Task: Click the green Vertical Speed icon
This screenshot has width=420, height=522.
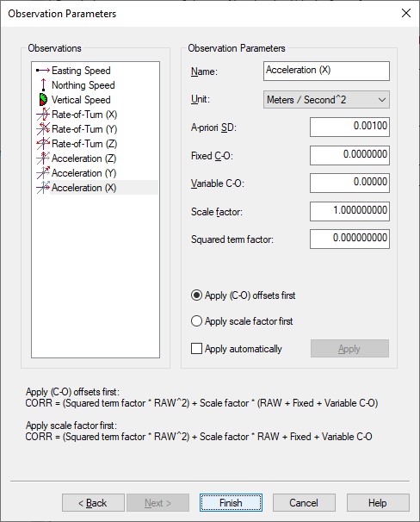Action: 43,100
